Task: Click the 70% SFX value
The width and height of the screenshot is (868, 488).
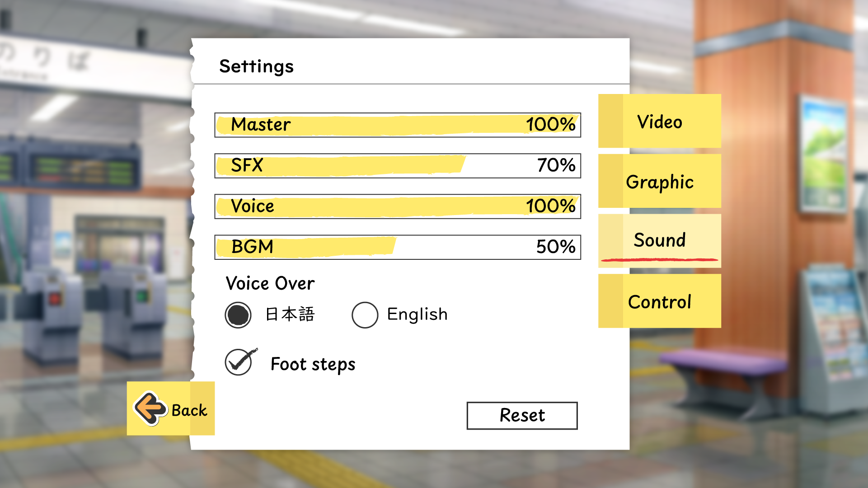Action: click(556, 165)
